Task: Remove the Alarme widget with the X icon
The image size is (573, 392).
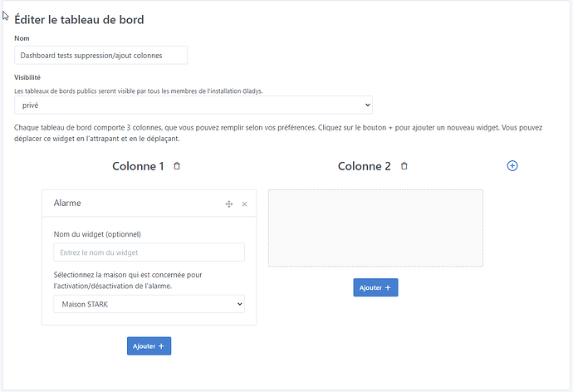Action: tap(244, 203)
